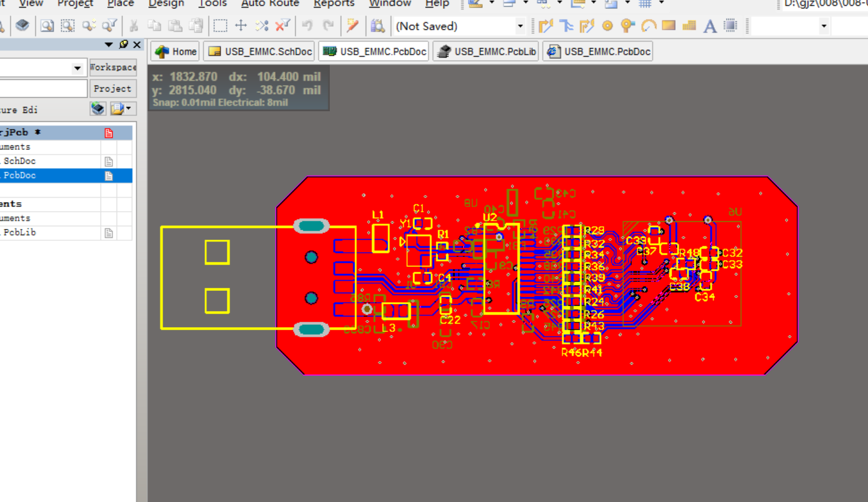Open the Place menu
Image resolution: width=868 pixels, height=502 pixels.
[x=120, y=3]
